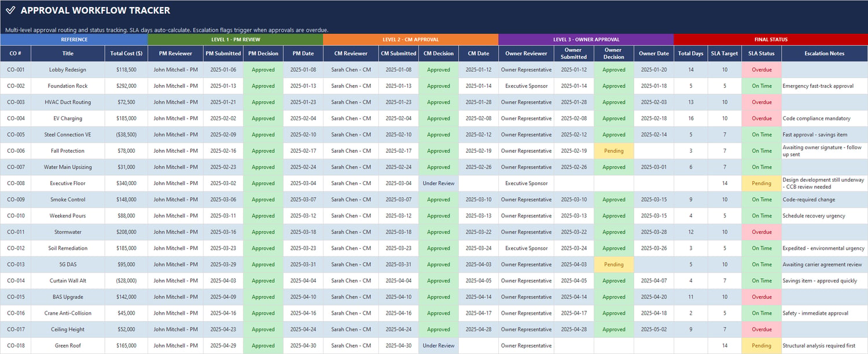Image resolution: width=868 pixels, height=354 pixels.
Task: Select the 'REFERENCE' group header
Action: point(74,39)
